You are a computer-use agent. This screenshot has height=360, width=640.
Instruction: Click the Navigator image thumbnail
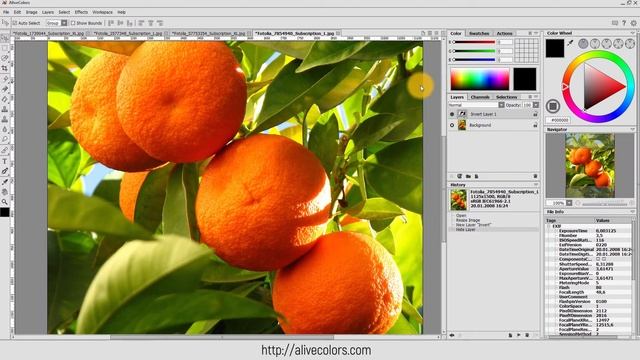(590, 165)
